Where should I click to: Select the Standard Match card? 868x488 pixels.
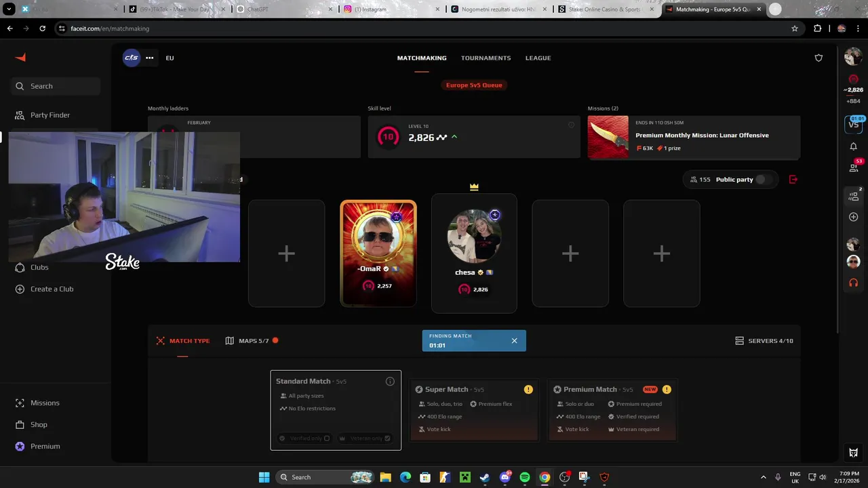[x=336, y=410]
